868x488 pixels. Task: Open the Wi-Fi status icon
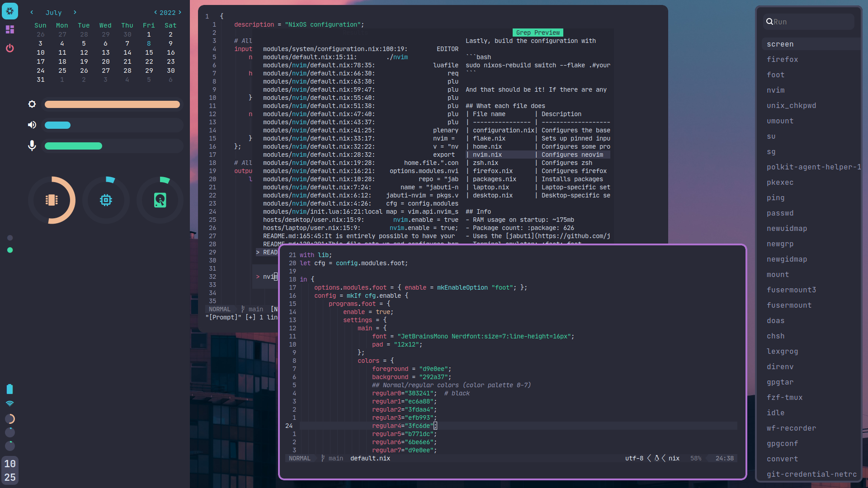pos(10,404)
